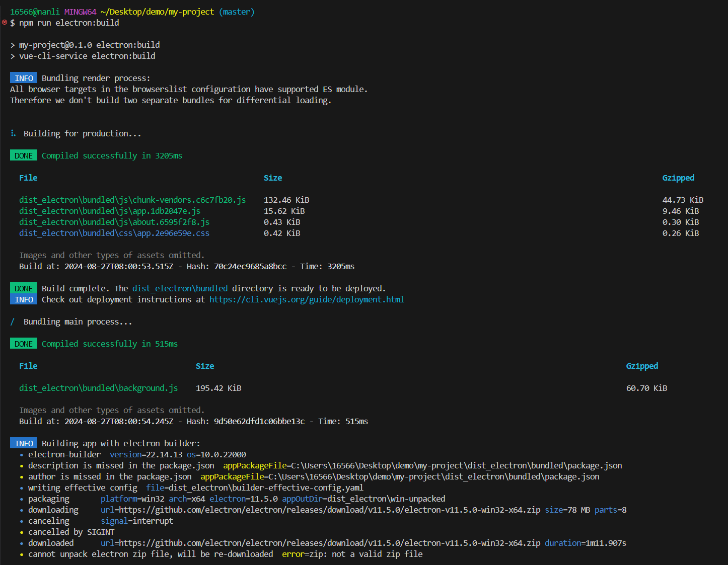The width and height of the screenshot is (728, 565).
Task: Click the line vue-cli-service electron:build
Action: (x=87, y=56)
